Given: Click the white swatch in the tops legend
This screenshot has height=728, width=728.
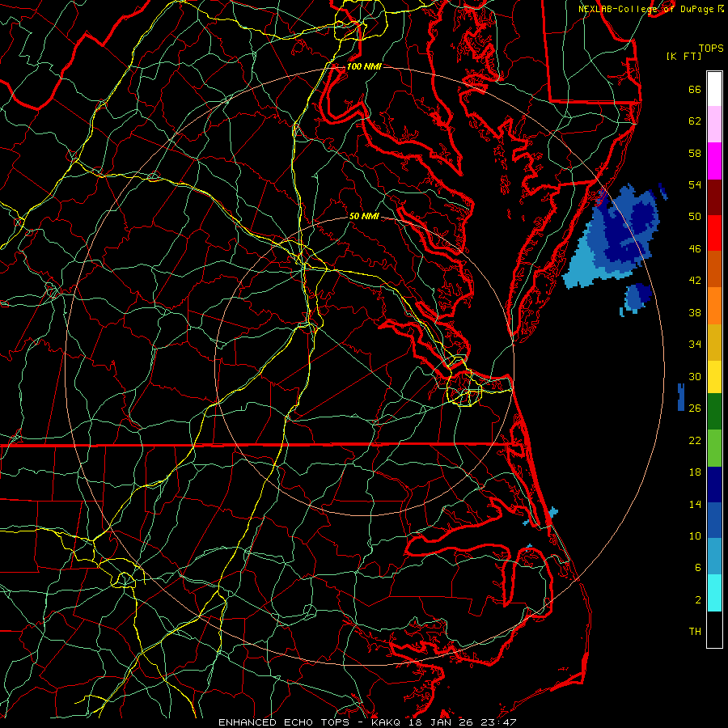Looking at the screenshot, I should 714,89.
